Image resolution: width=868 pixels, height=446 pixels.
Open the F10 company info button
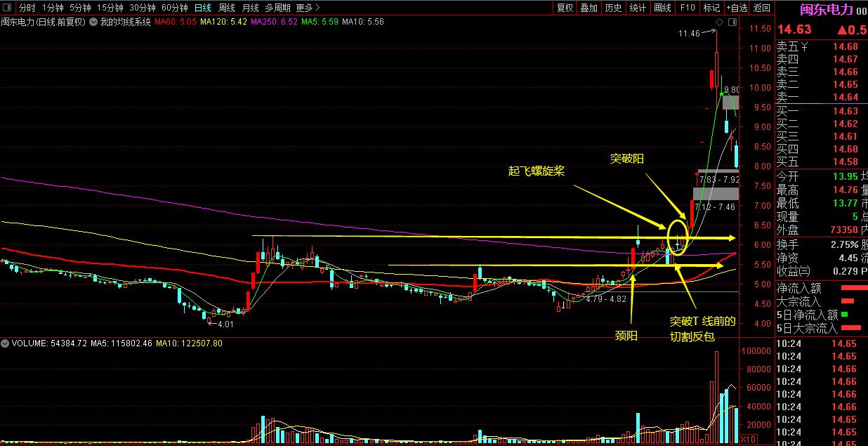pyautogui.click(x=687, y=8)
